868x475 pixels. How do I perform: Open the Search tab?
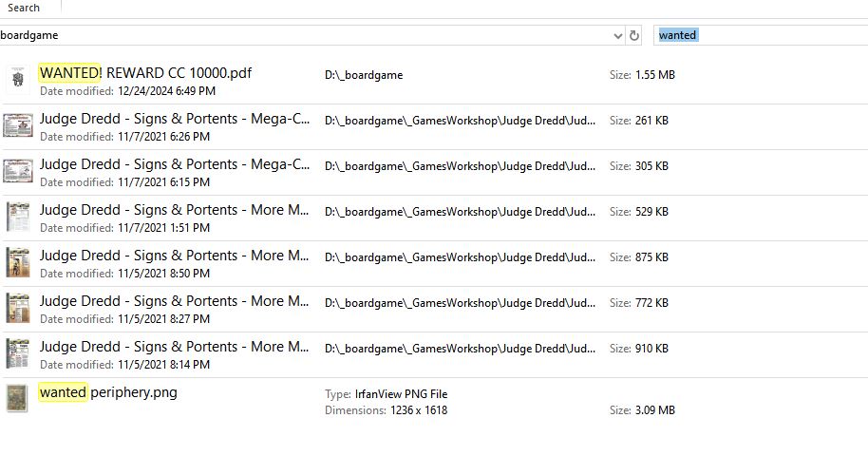[23, 8]
